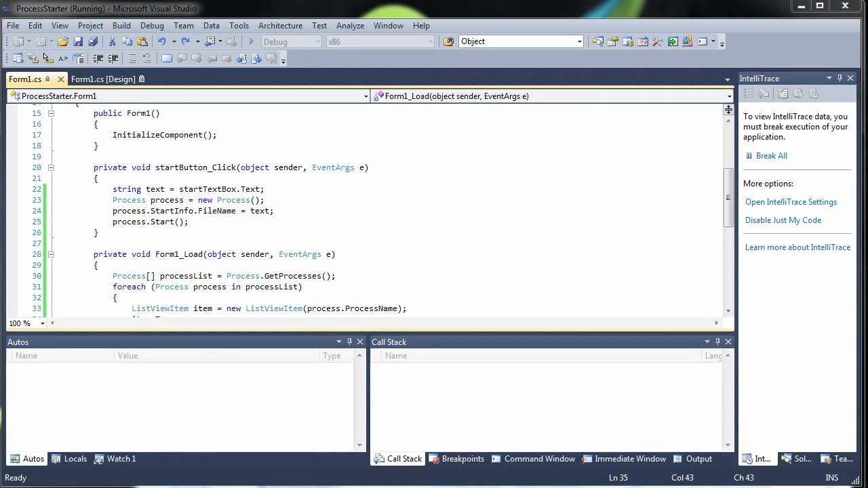Save the current file with the floppy disk icon

click(x=78, y=42)
